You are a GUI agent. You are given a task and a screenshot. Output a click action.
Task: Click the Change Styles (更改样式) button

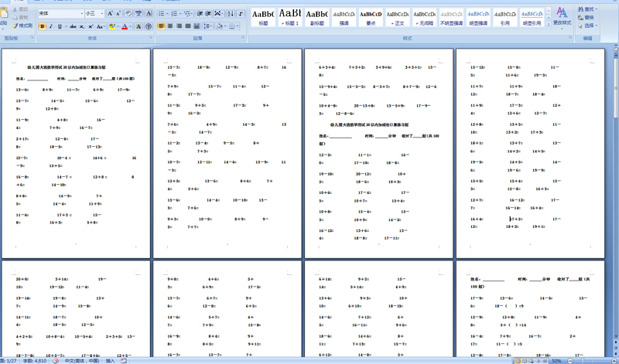click(x=563, y=16)
